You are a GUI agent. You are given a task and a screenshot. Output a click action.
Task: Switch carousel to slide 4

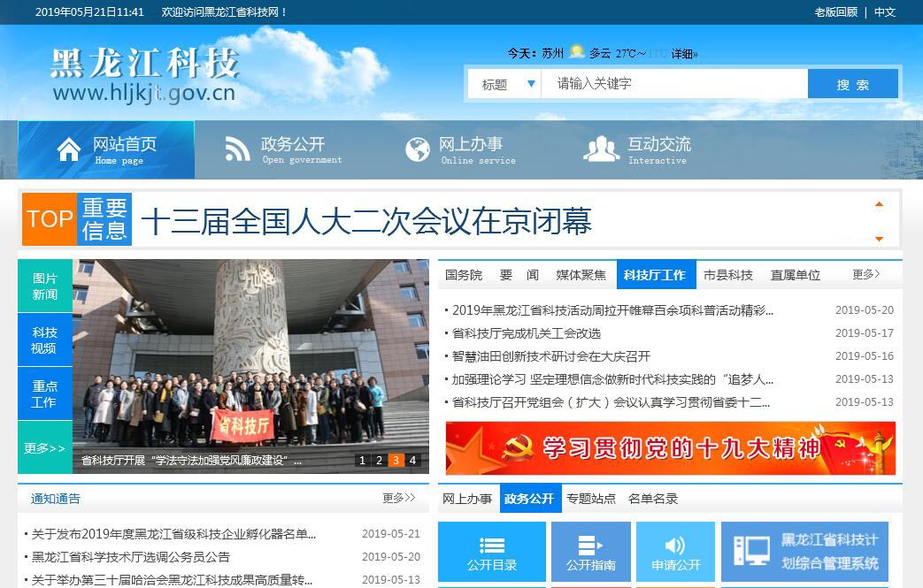point(412,460)
